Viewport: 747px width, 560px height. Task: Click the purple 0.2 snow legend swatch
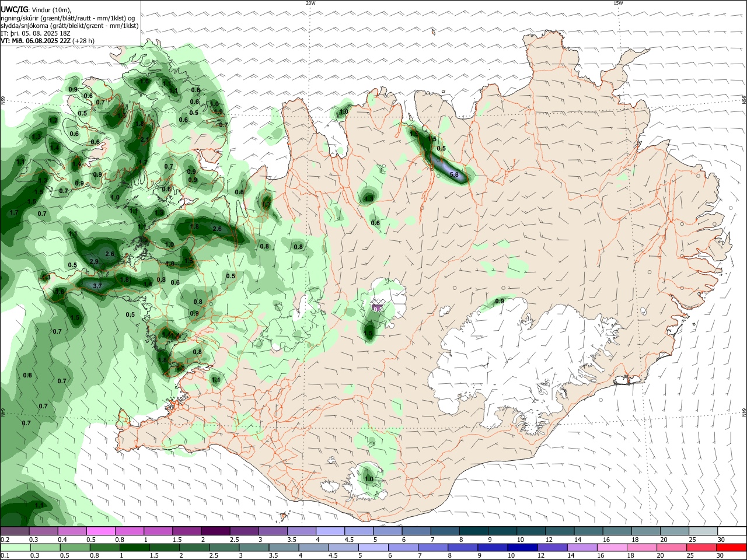pos(15,531)
